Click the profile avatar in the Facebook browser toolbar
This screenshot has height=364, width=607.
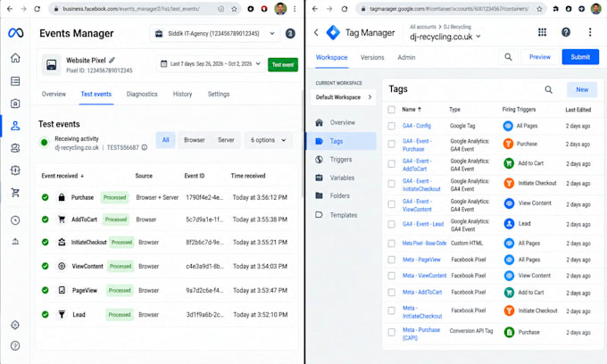coord(280,9)
